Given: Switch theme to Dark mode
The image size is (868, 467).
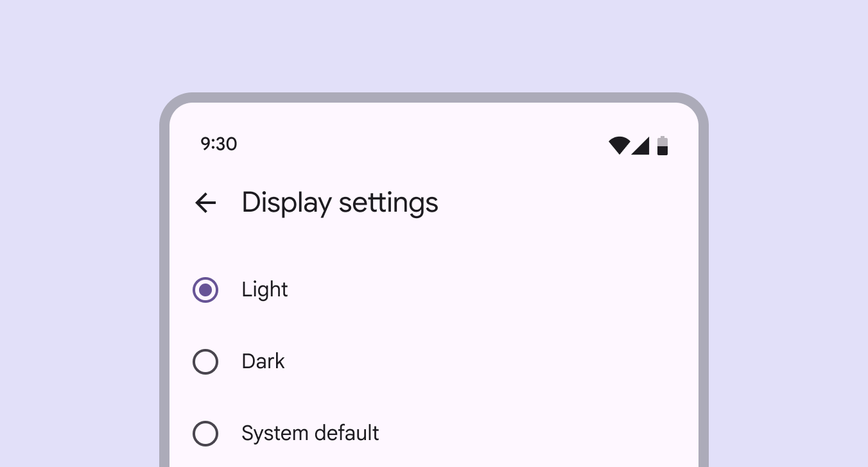Looking at the screenshot, I should 205,362.
